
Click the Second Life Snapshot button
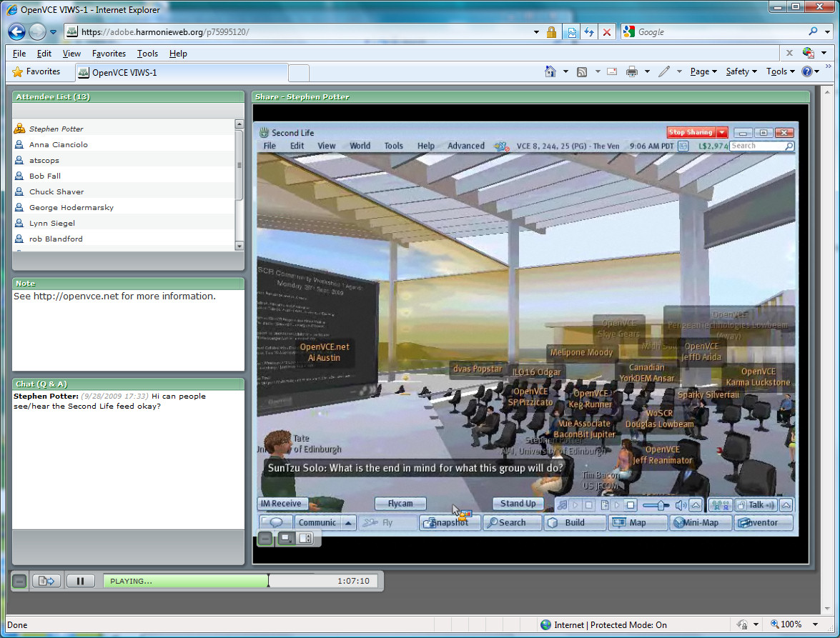point(449,522)
